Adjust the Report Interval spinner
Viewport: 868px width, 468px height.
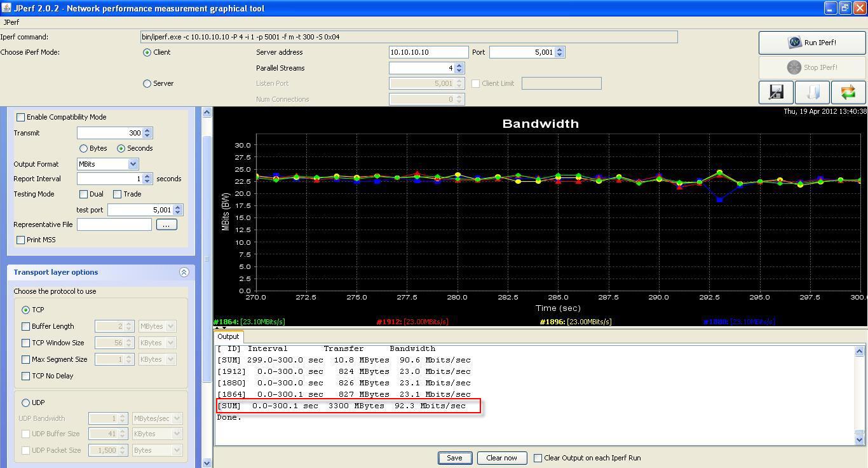(x=147, y=179)
